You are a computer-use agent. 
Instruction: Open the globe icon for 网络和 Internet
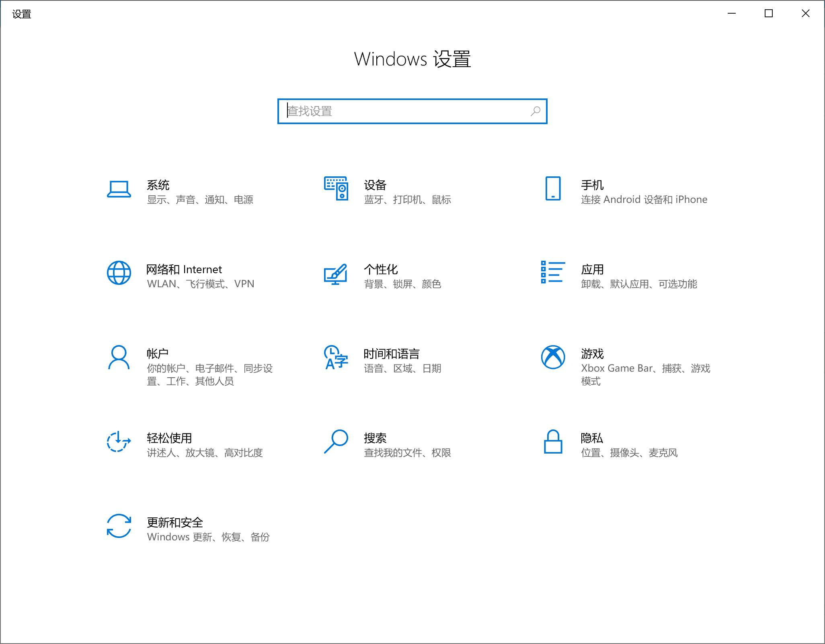pyautogui.click(x=119, y=273)
